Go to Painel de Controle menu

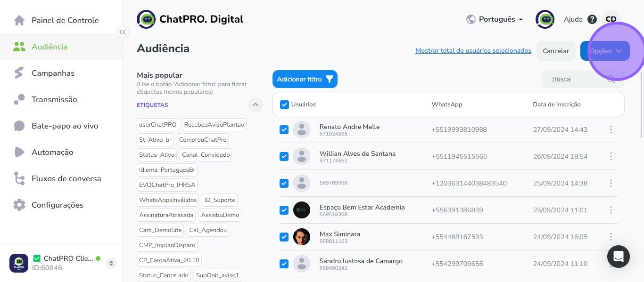[x=61, y=20]
